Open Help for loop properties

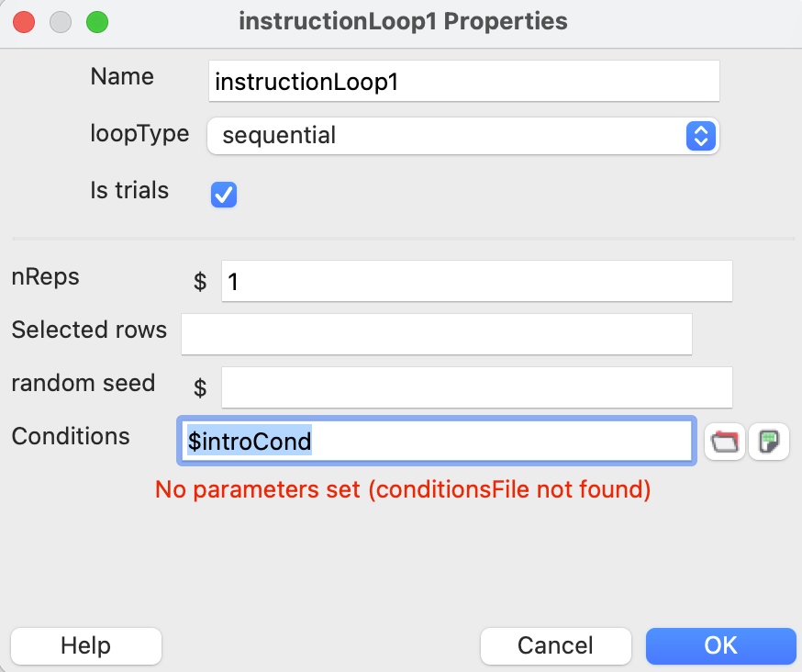click(x=86, y=645)
